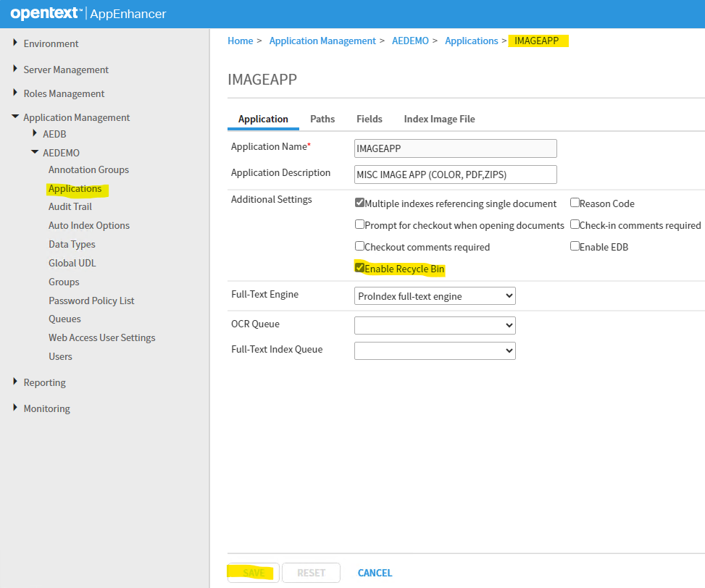This screenshot has width=705, height=588.
Task: Switch to the Index Image File tab
Action: 439,119
